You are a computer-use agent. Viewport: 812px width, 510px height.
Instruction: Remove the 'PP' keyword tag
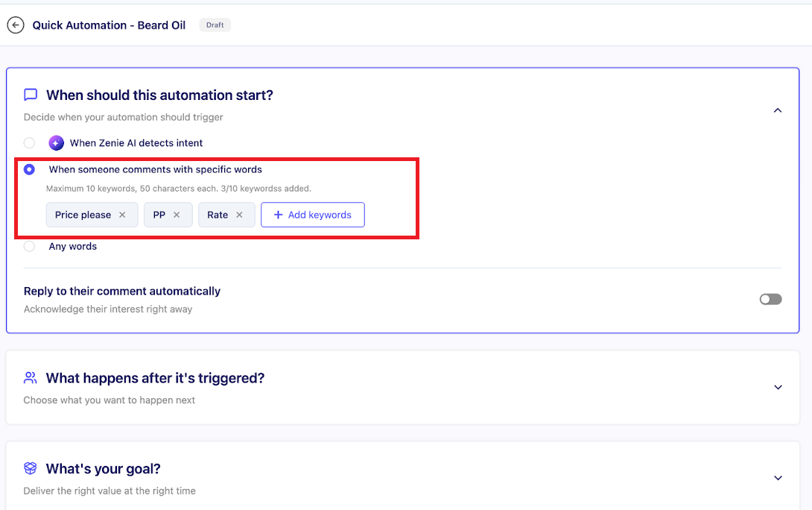(177, 215)
